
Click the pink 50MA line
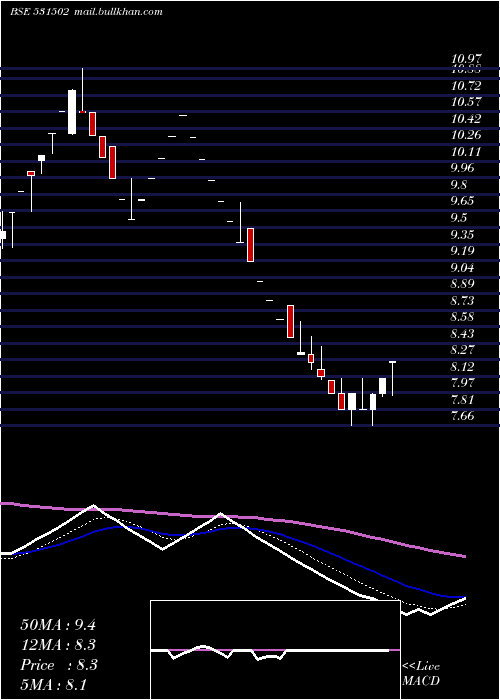point(232,517)
